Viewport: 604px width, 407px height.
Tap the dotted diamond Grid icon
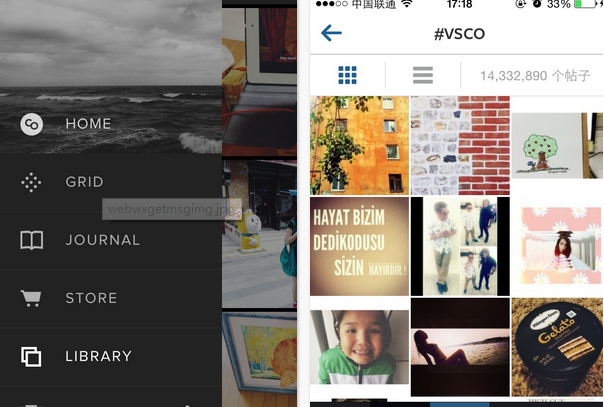(31, 182)
